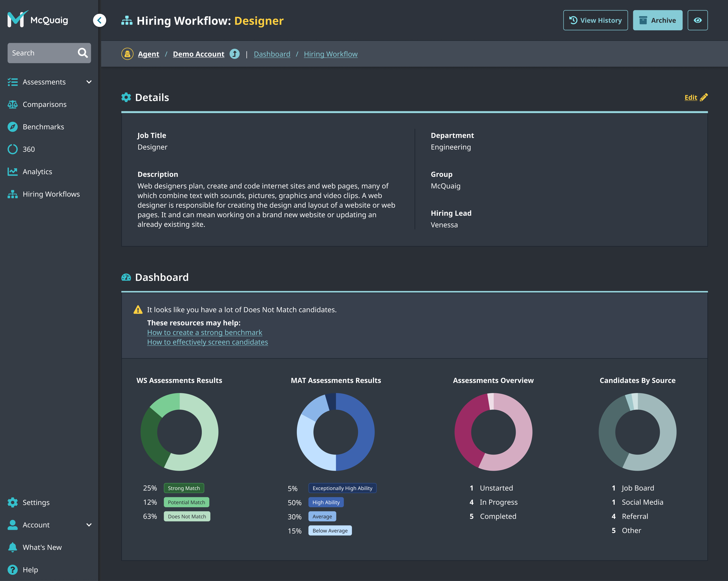Expand the Account menu chevron

pyautogui.click(x=89, y=525)
